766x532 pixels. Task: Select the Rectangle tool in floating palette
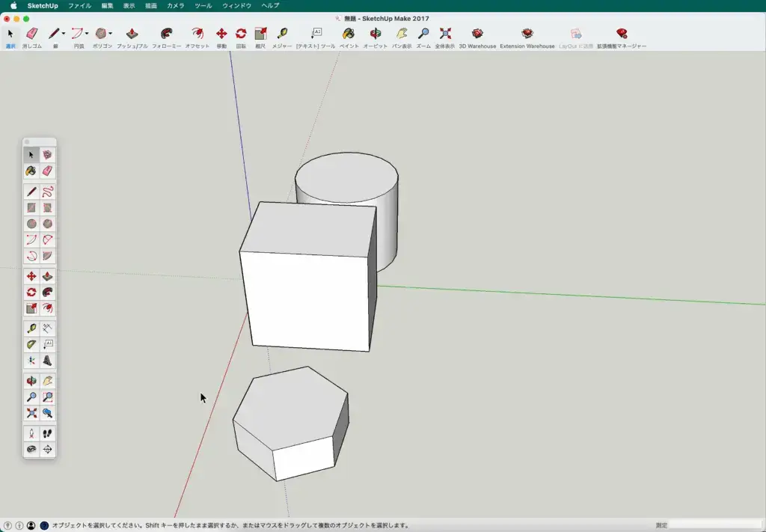[x=31, y=207]
